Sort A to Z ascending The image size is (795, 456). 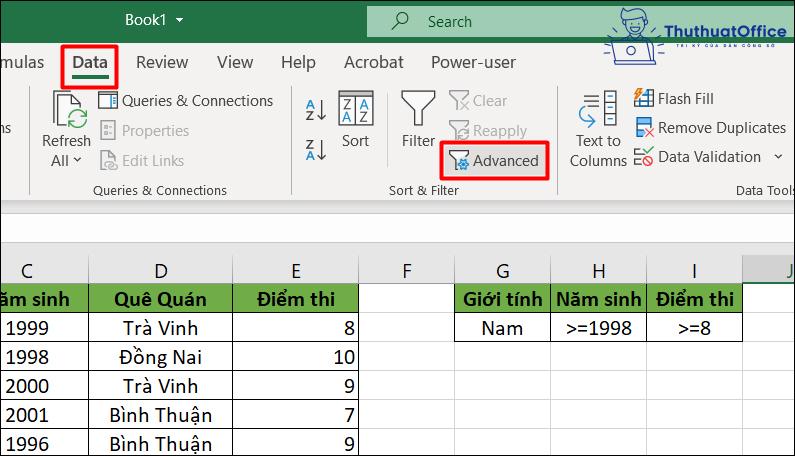[315, 110]
